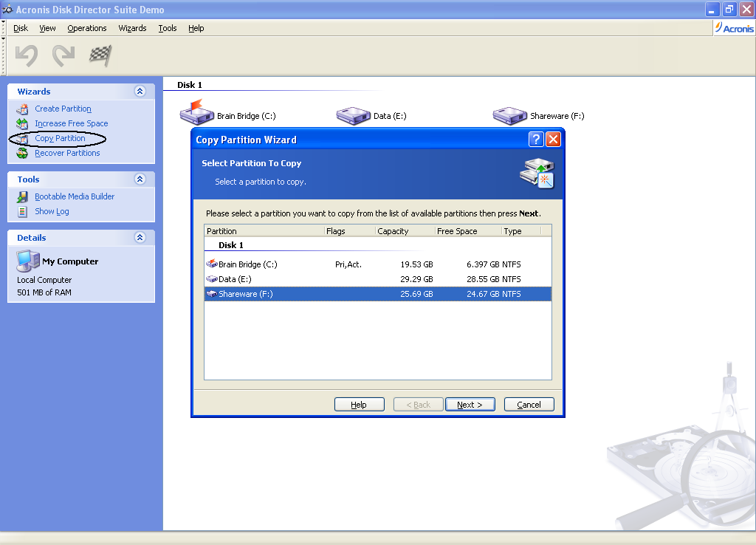This screenshot has width=756, height=545.
Task: Click the Recover Partitions icon
Action: [x=22, y=154]
